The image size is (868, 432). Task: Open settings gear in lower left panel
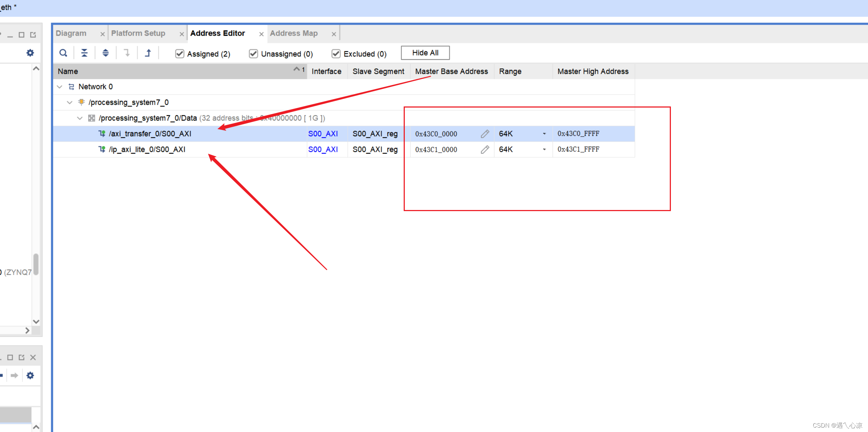point(30,375)
